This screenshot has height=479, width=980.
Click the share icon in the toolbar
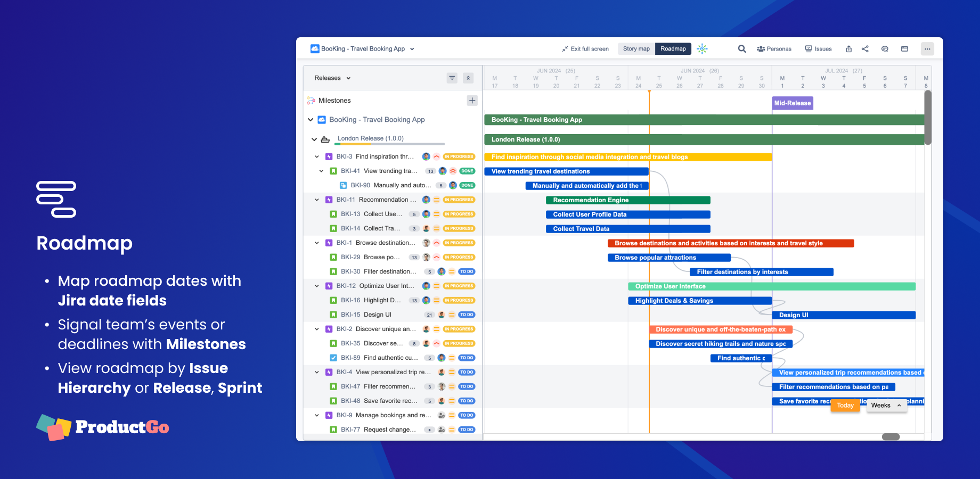point(865,48)
